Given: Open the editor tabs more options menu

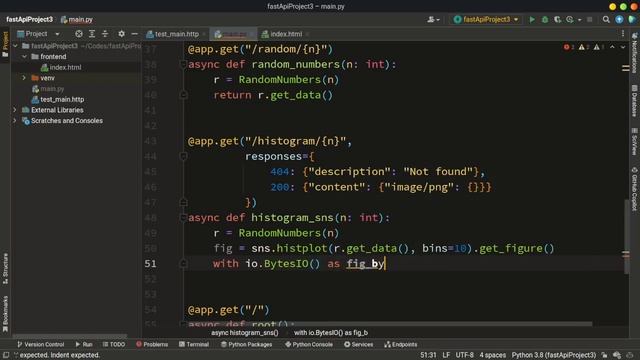Looking at the screenshot, I should click(623, 34).
